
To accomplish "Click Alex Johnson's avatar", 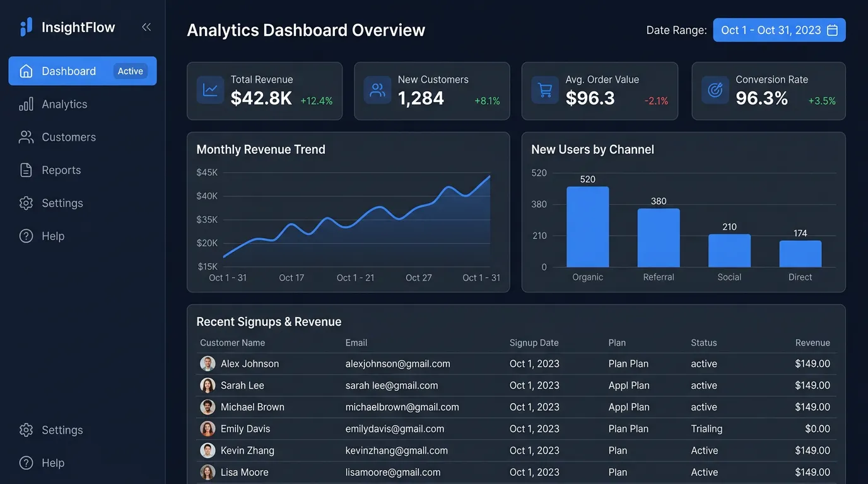I will [208, 364].
